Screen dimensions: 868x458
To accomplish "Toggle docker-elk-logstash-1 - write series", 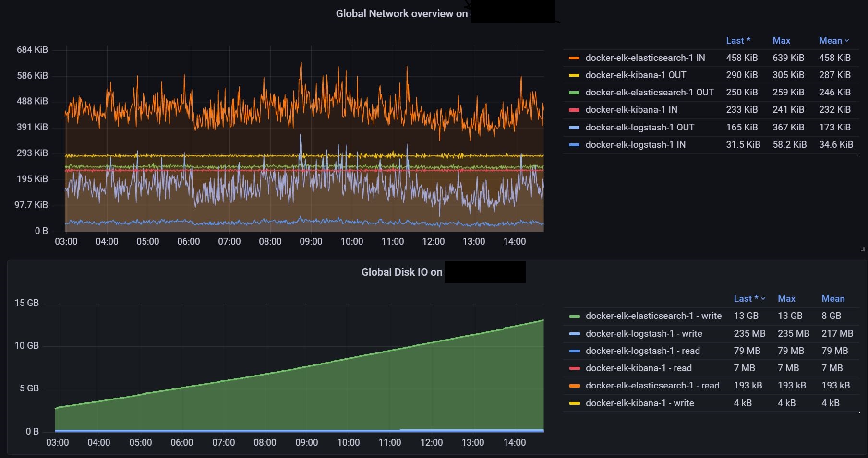I will [644, 334].
